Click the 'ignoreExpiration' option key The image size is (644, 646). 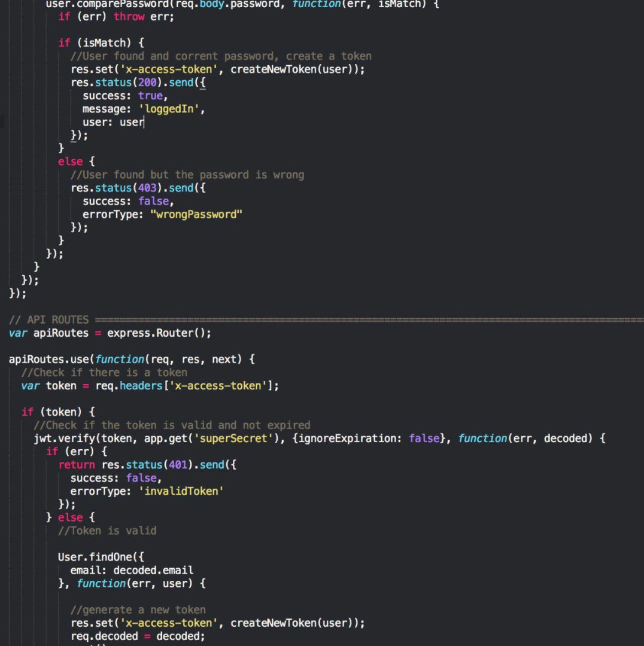click(x=347, y=438)
